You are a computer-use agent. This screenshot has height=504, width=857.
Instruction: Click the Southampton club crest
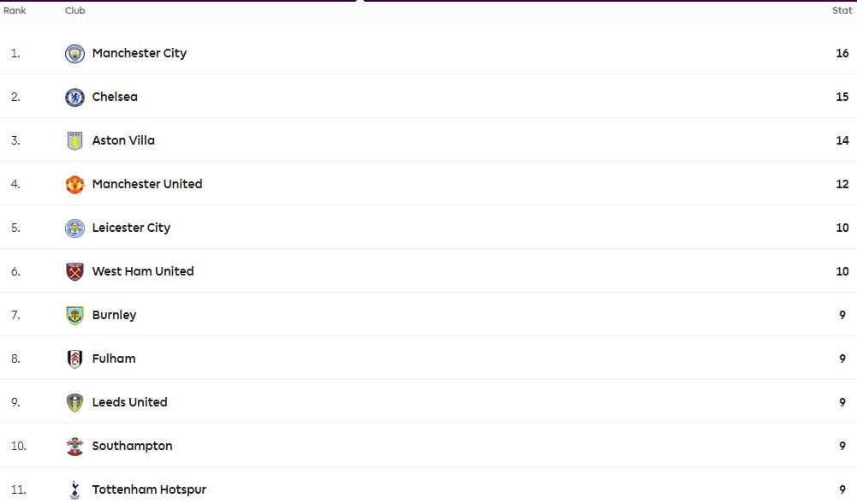74,447
